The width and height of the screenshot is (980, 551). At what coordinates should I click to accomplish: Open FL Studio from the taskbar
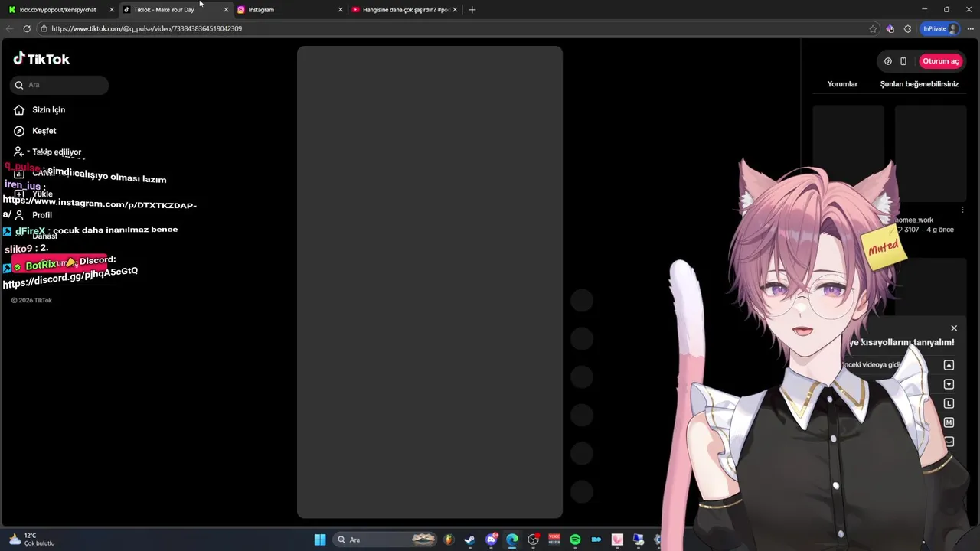pos(449,540)
